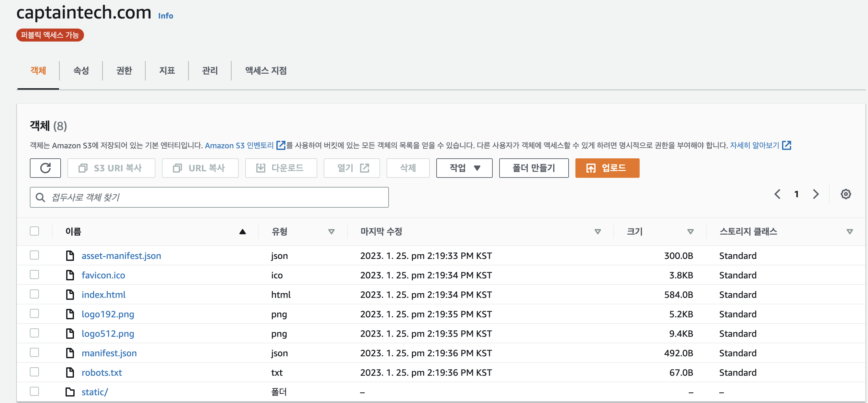Click the 폴더 type cell for static/
This screenshot has width=868, height=403.
(279, 392)
